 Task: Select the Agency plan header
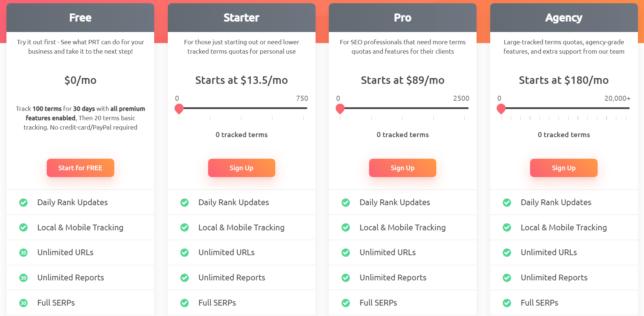click(x=563, y=17)
